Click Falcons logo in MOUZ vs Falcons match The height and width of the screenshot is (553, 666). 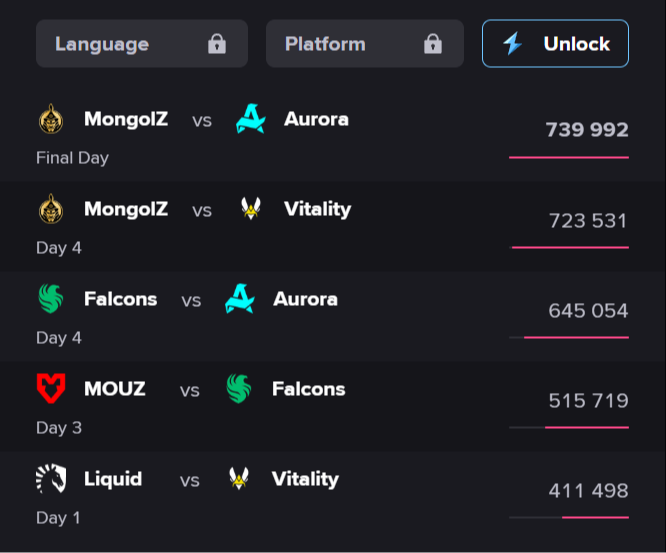(x=239, y=389)
